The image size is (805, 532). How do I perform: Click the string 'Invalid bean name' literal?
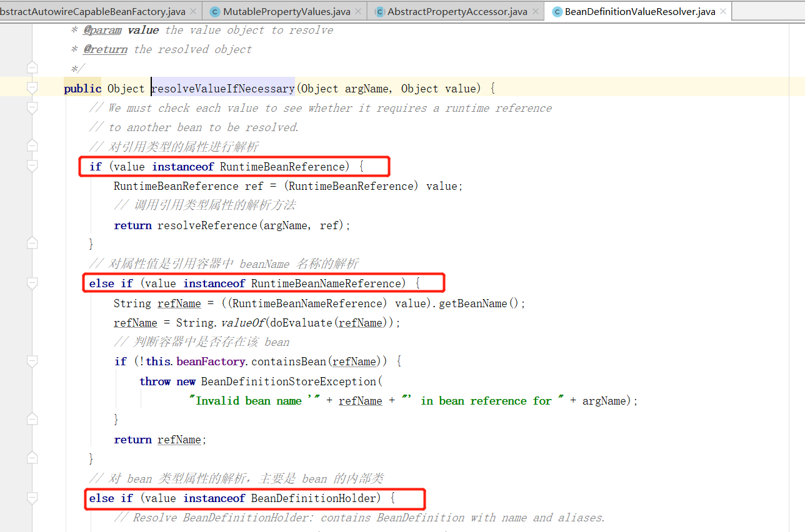click(254, 401)
